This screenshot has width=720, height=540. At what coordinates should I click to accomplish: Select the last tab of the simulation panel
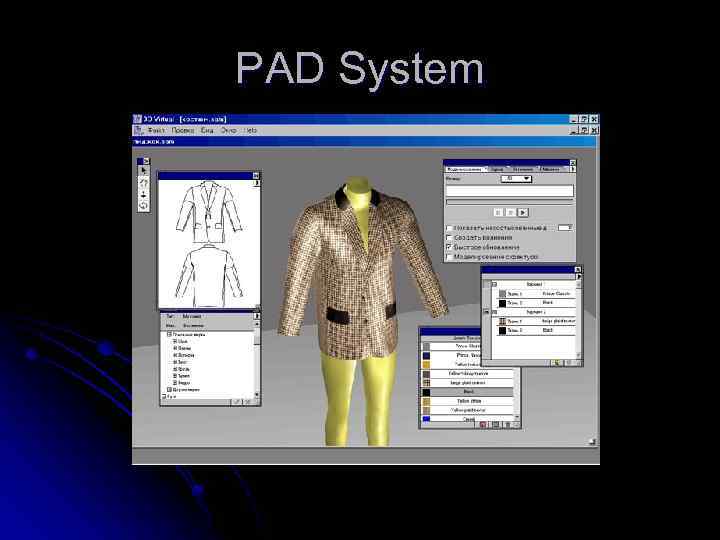550,169
